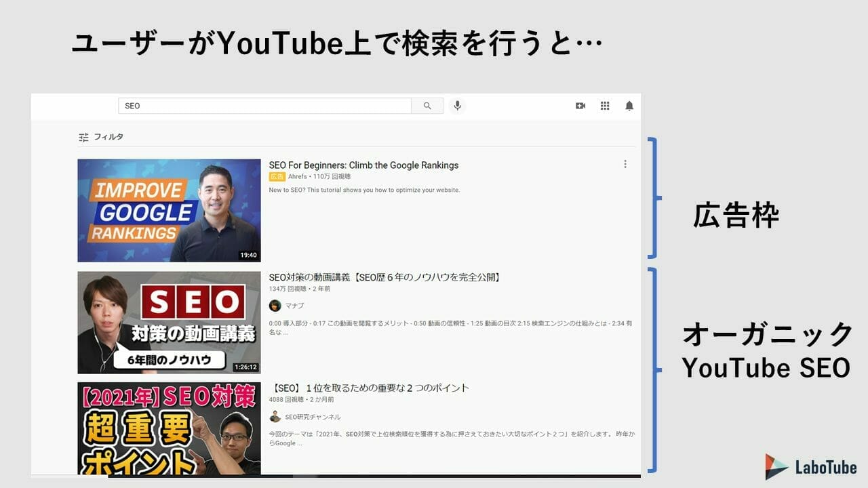Open the フィルタ filter options
Image resolution: width=868 pixels, height=488 pixels.
click(101, 137)
